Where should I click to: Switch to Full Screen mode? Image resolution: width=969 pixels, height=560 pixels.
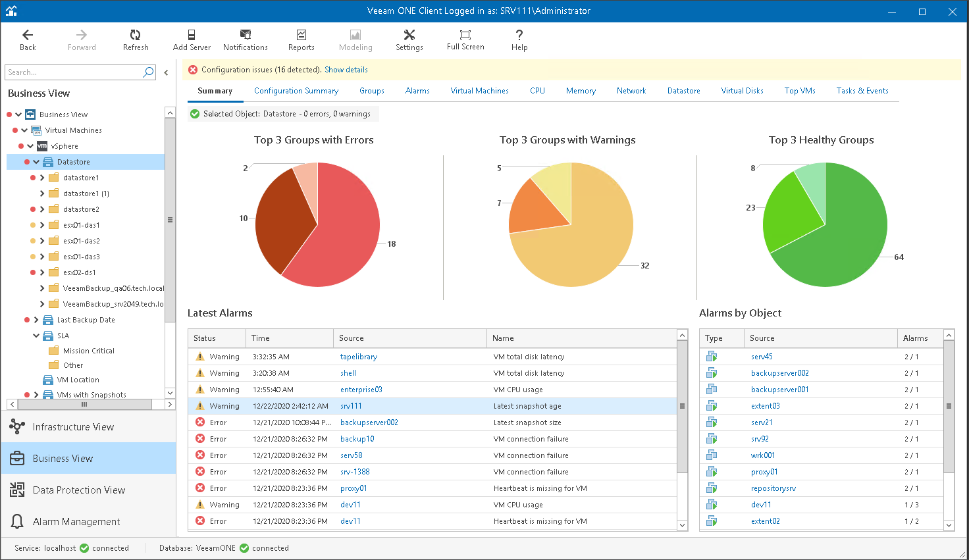click(465, 36)
